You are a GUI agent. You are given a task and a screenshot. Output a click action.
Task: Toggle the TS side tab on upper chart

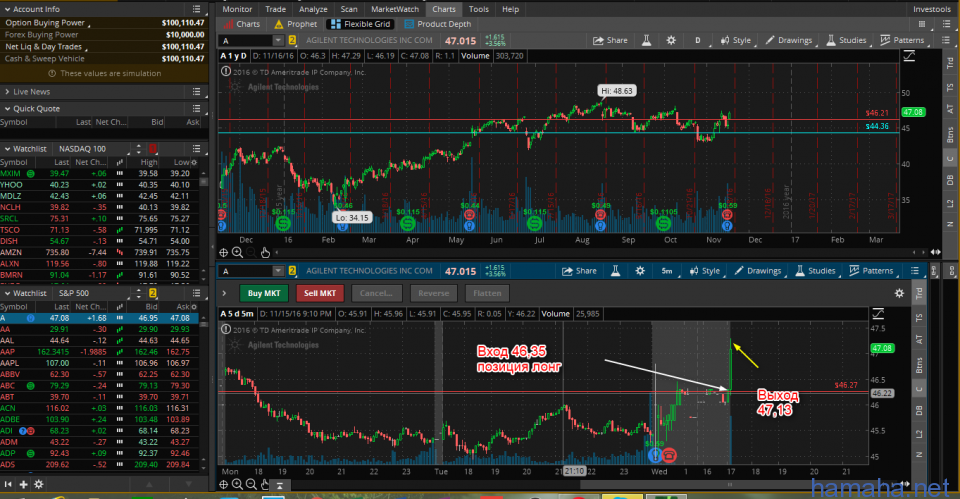[x=950, y=88]
